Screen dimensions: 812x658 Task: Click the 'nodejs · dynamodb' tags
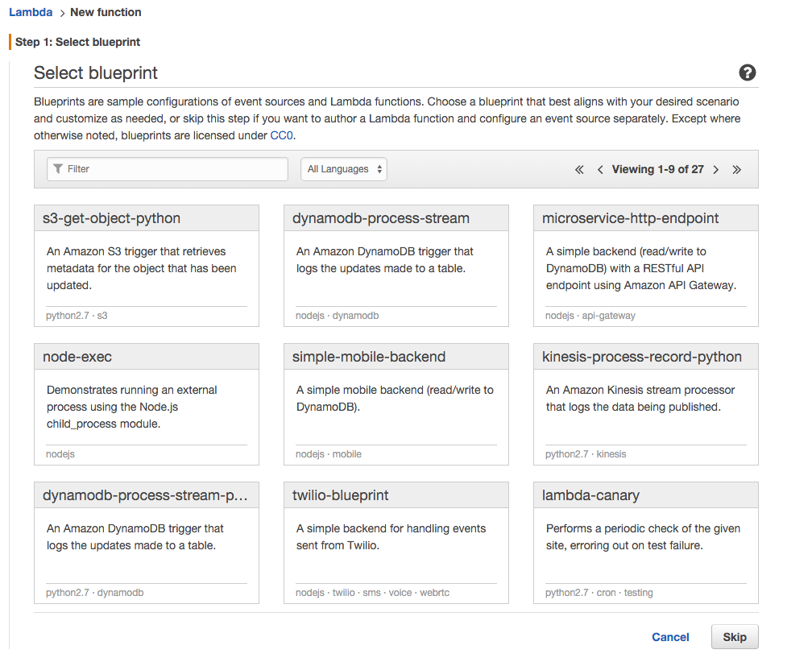pos(337,315)
